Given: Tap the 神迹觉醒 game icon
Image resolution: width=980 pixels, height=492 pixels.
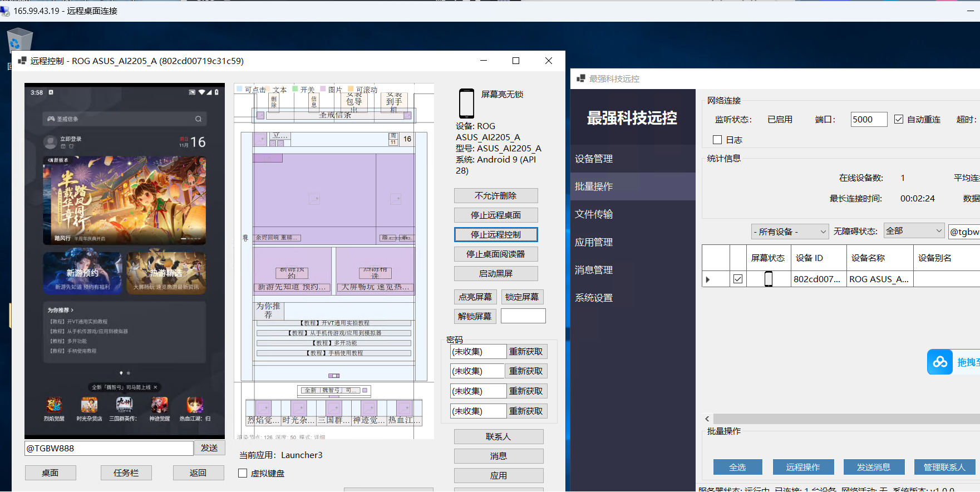Looking at the screenshot, I should pyautogui.click(x=160, y=405).
